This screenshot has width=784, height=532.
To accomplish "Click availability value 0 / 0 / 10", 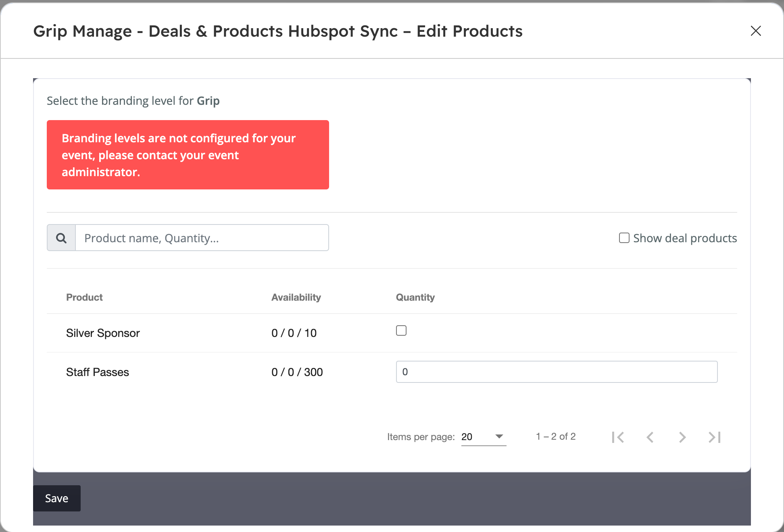I will coord(294,333).
